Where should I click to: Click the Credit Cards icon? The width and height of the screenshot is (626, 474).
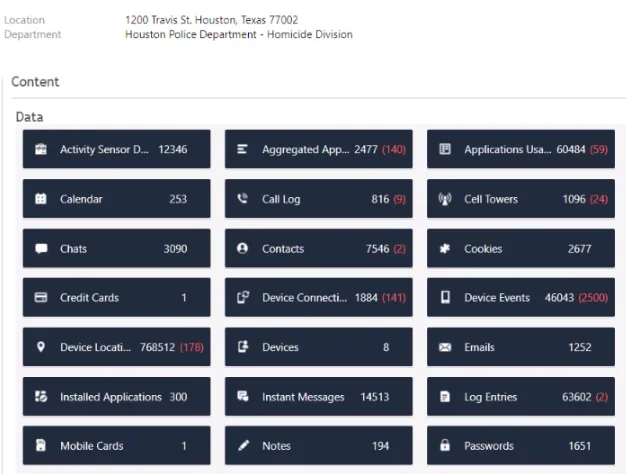tap(41, 298)
